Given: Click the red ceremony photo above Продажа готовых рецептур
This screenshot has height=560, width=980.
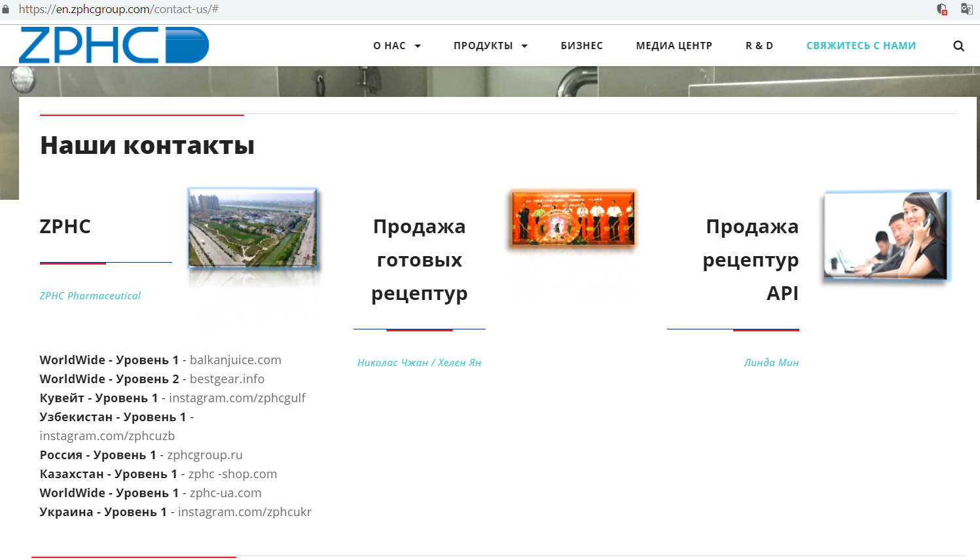Looking at the screenshot, I should (x=572, y=219).
